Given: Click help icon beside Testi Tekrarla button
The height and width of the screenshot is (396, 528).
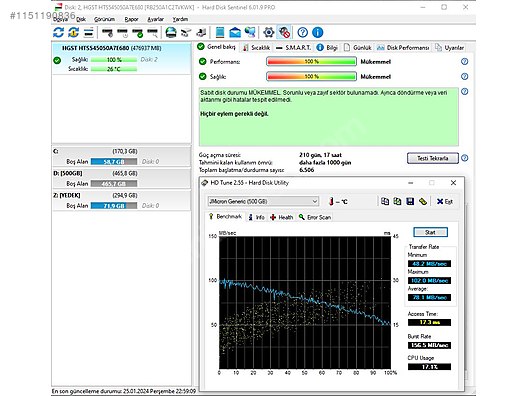Looking at the screenshot, I should 464,158.
